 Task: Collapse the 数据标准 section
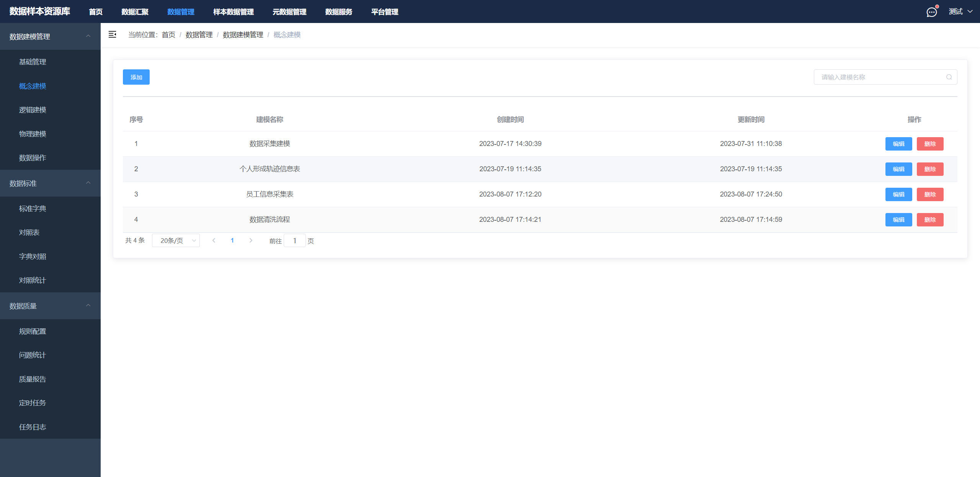tap(50, 183)
